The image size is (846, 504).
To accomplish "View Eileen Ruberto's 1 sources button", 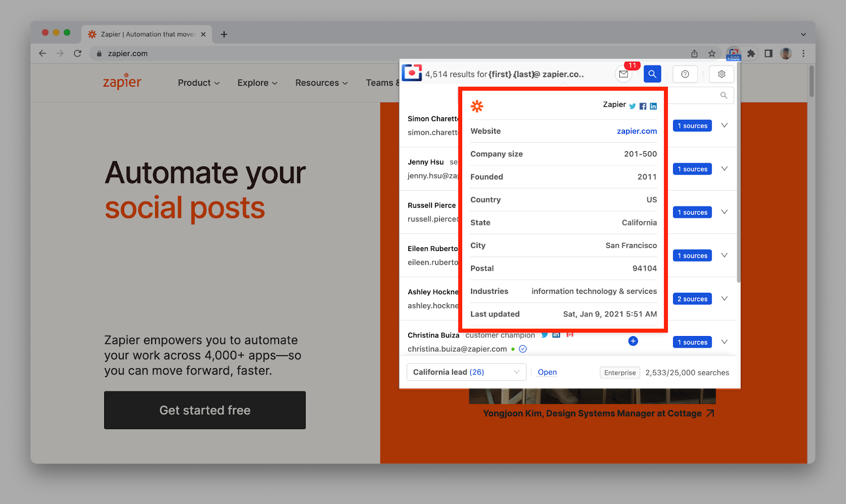I will [692, 256].
